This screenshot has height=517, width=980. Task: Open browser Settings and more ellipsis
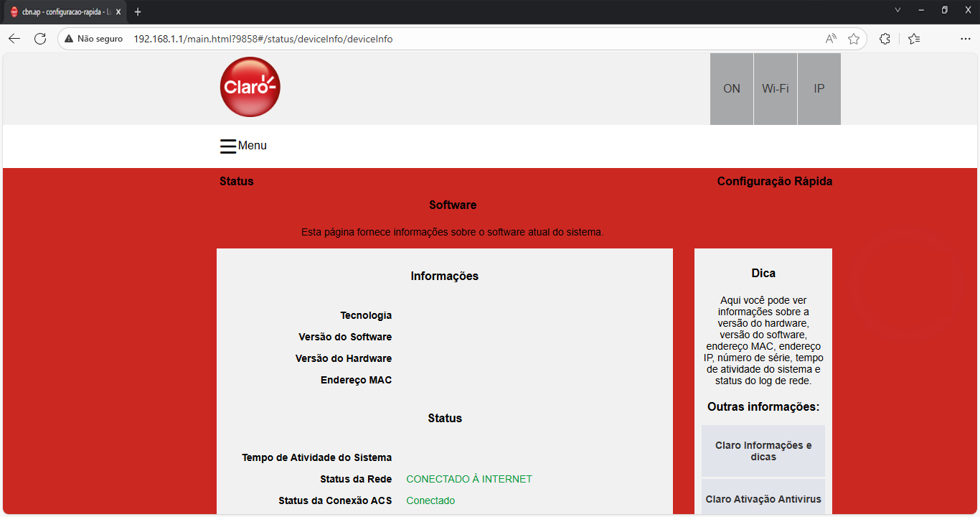point(966,39)
